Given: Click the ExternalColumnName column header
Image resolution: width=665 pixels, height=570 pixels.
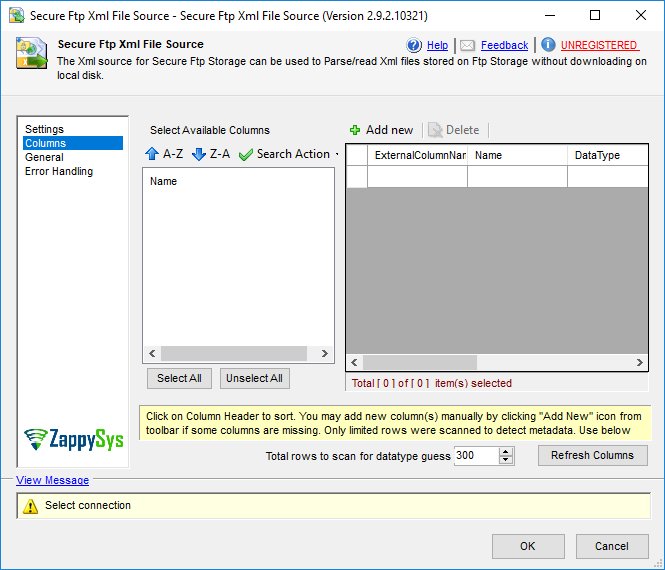Looking at the screenshot, I should [417, 155].
